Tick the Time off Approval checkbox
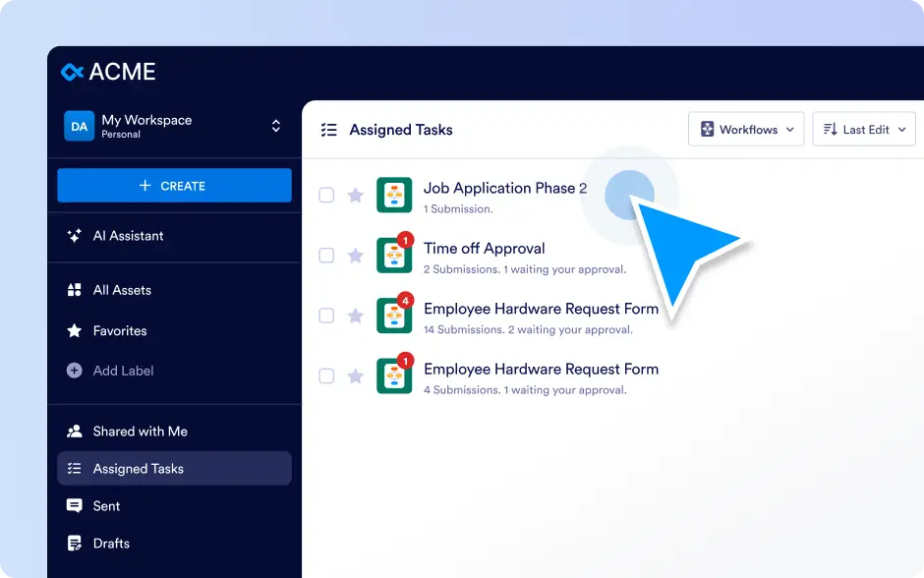The height and width of the screenshot is (578, 924). [326, 256]
